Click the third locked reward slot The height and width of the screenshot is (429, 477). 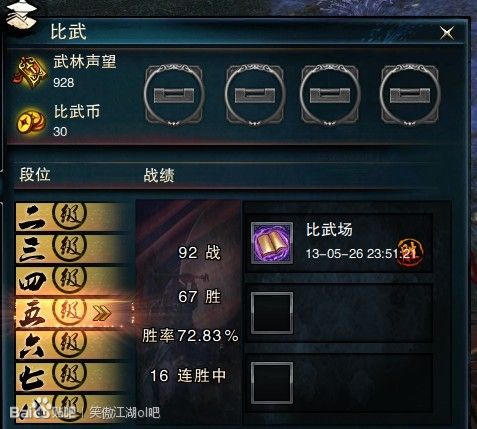(x=330, y=95)
